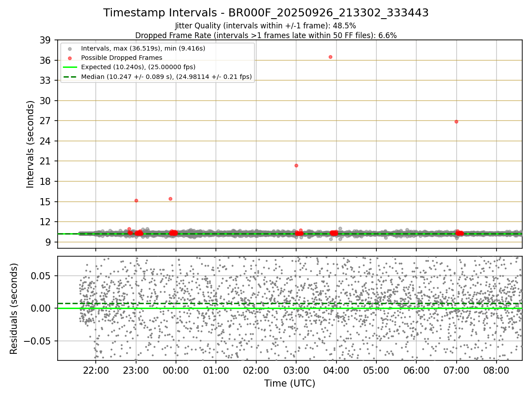This screenshot has width=532, height=399.
Task: Click the x-axis tick label '01:00'
Action: (x=216, y=370)
